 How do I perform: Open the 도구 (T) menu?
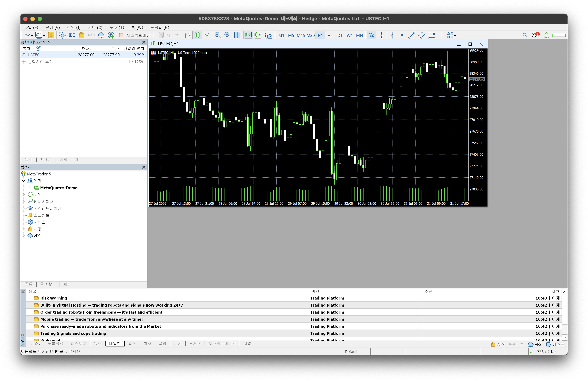(117, 27)
